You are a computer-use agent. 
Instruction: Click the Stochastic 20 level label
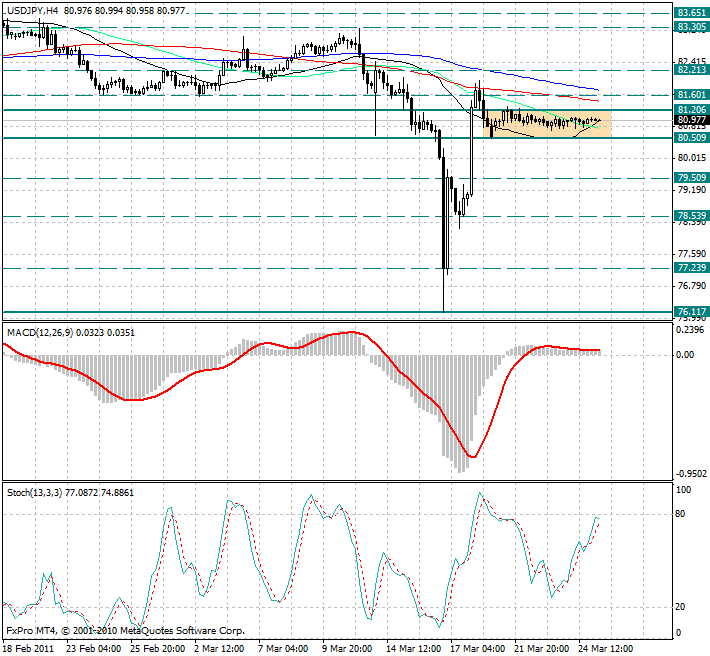pos(680,607)
